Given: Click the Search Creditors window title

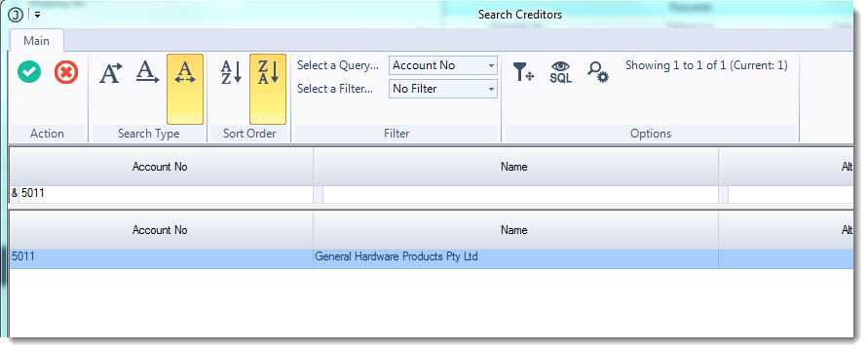Looking at the screenshot, I should pos(520,15).
